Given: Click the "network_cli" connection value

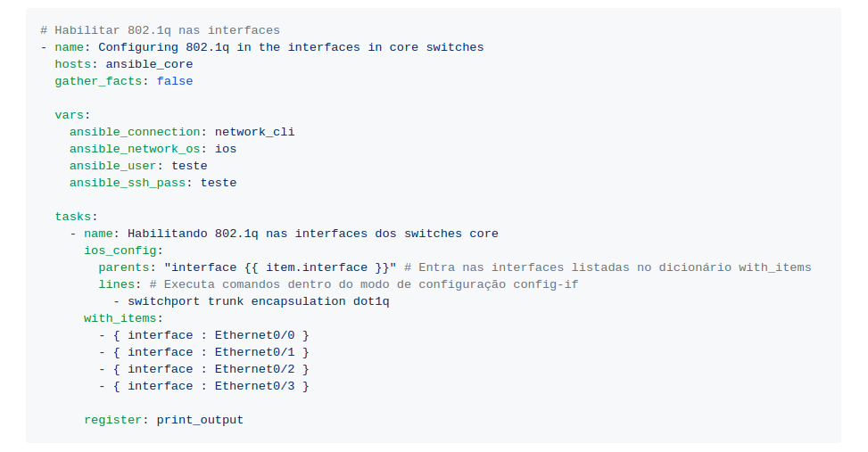Looking at the screenshot, I should click(x=254, y=132).
